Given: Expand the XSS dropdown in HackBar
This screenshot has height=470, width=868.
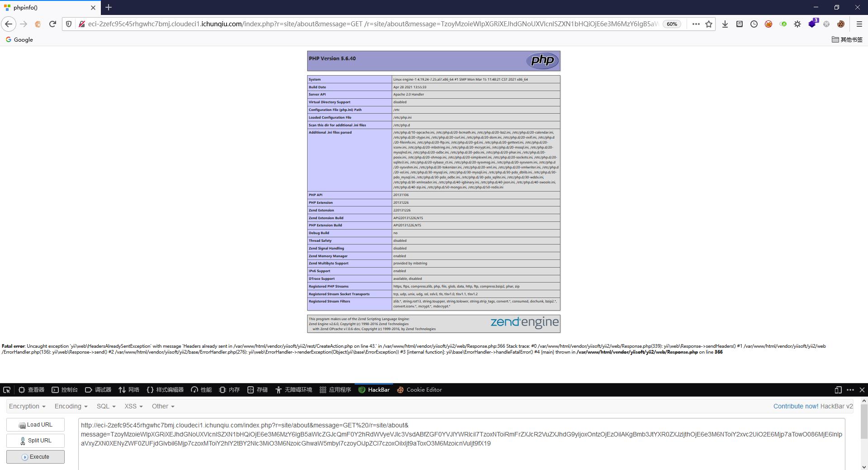Looking at the screenshot, I should point(133,407).
